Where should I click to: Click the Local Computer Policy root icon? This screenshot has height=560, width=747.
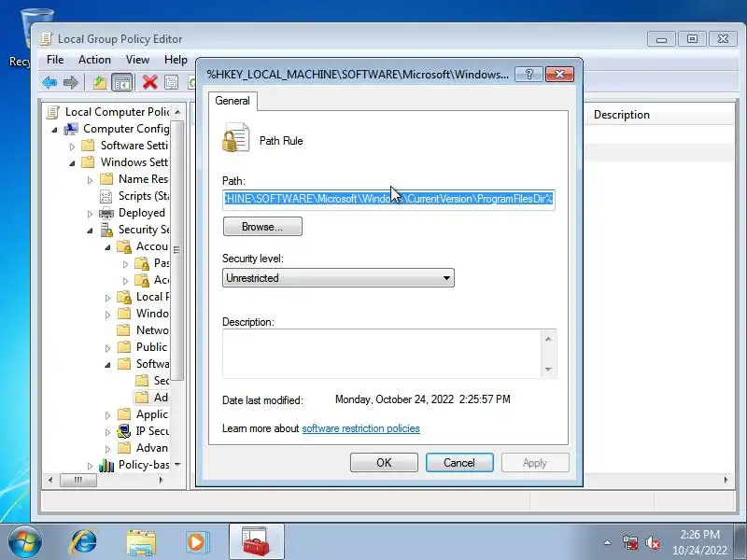(x=53, y=112)
